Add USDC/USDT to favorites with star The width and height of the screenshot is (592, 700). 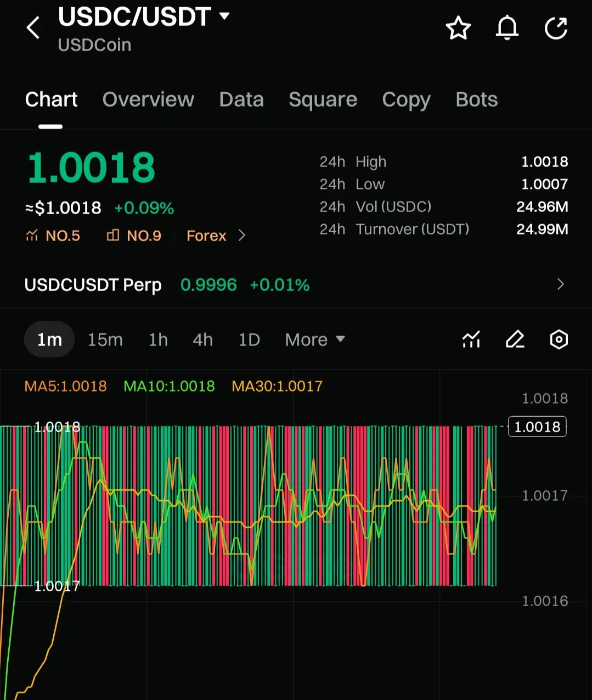(458, 28)
